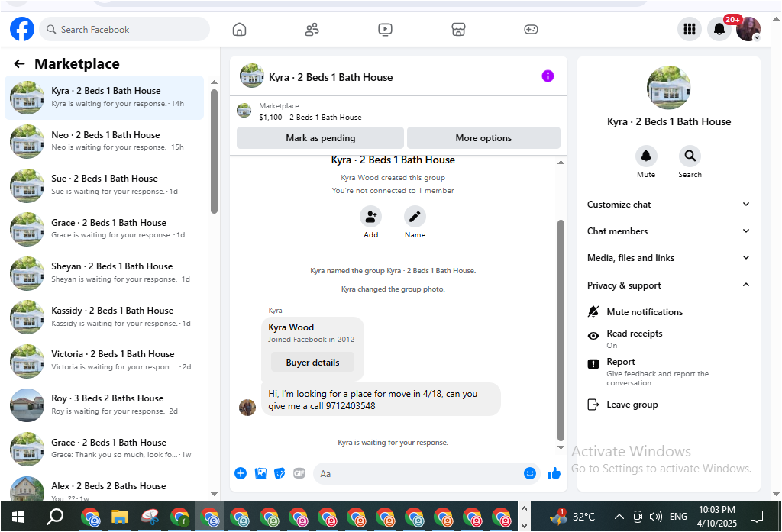Open notifications bell with 20+ badge

click(x=719, y=30)
